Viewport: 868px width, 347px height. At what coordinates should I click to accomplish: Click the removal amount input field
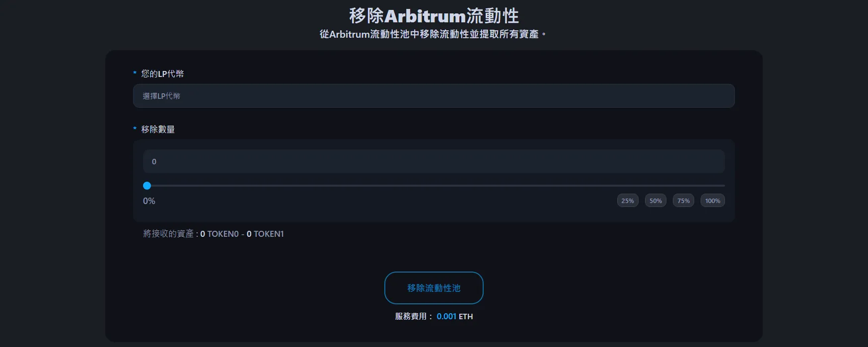pyautogui.click(x=434, y=161)
